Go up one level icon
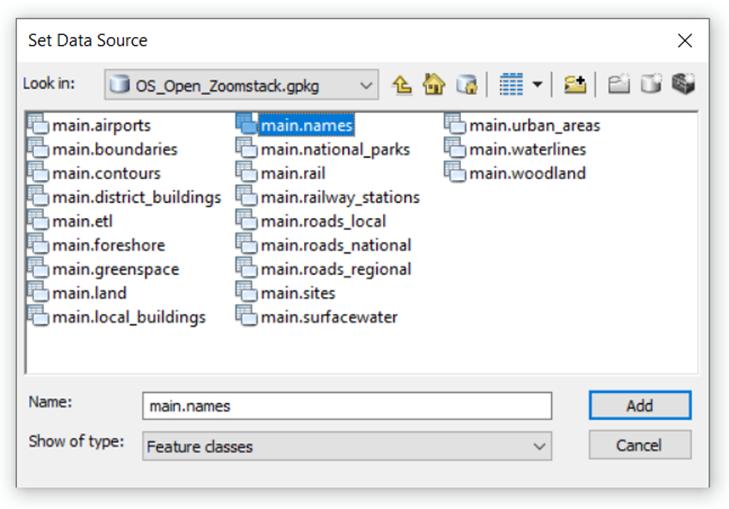Viewport: 729px width, 509px height. [402, 85]
